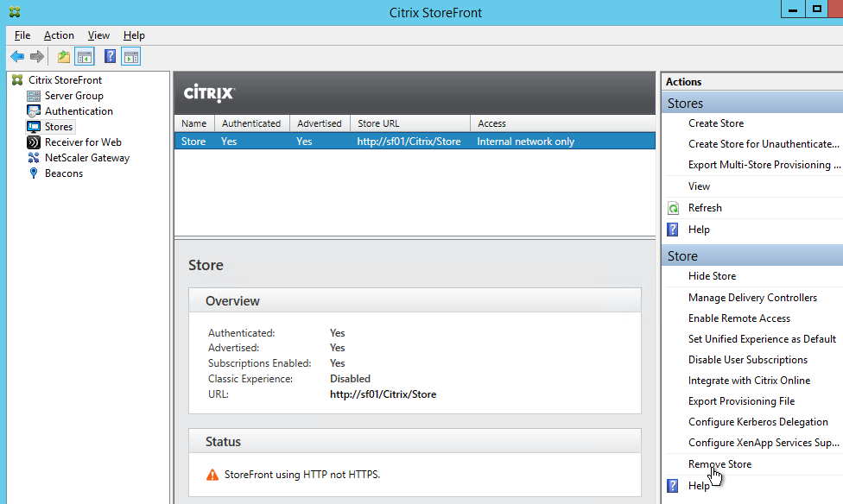Click the Forward arrow in the toolbar

pos(37,56)
